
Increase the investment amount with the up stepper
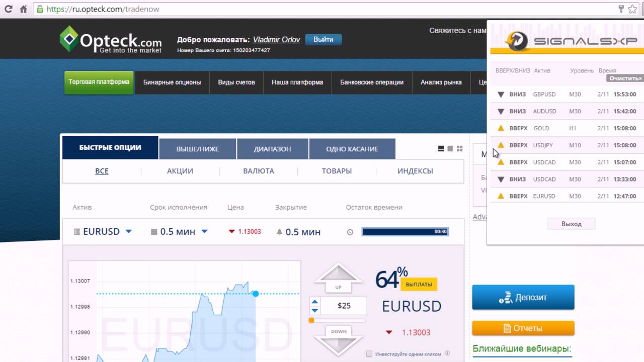[x=315, y=302]
